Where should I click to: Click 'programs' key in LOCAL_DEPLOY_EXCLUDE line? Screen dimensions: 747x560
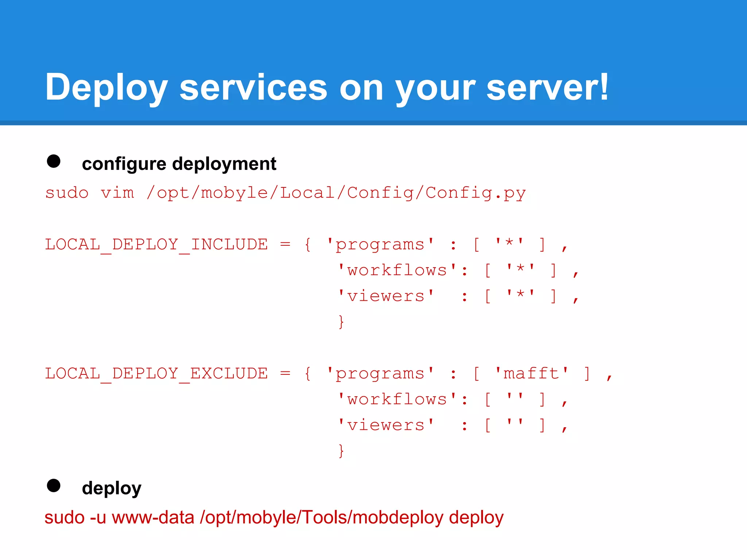(x=380, y=374)
